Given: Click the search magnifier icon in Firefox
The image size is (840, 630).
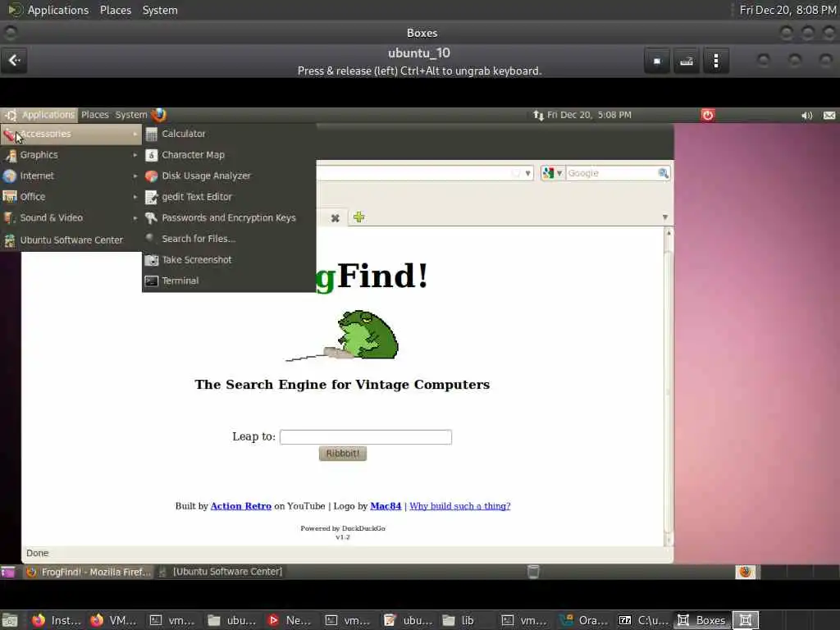Looking at the screenshot, I should tap(663, 173).
